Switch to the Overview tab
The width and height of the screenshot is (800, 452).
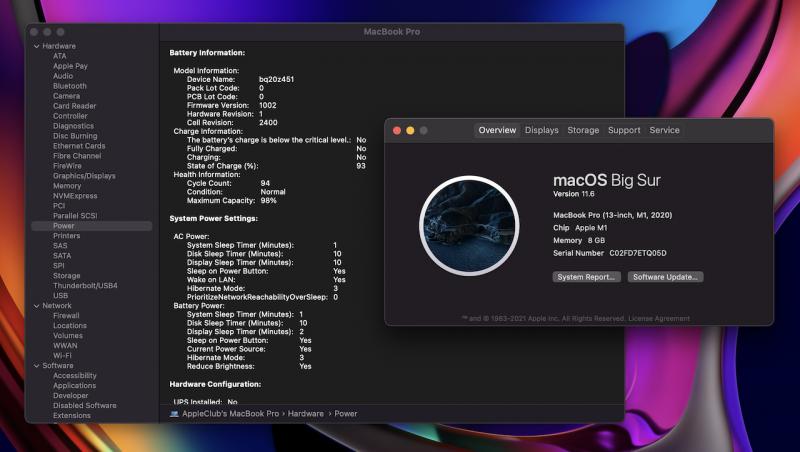tap(497, 130)
